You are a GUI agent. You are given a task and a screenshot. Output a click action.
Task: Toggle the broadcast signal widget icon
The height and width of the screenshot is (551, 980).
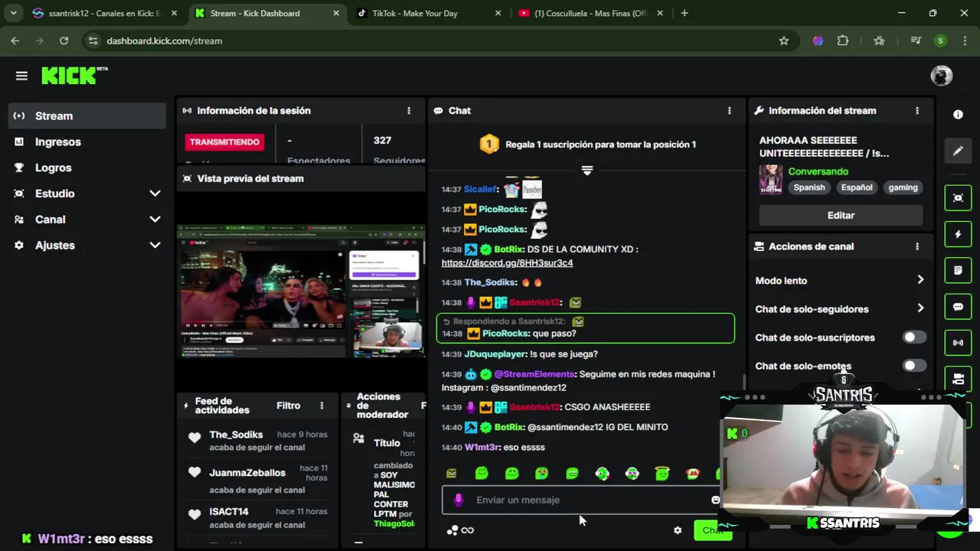(958, 342)
